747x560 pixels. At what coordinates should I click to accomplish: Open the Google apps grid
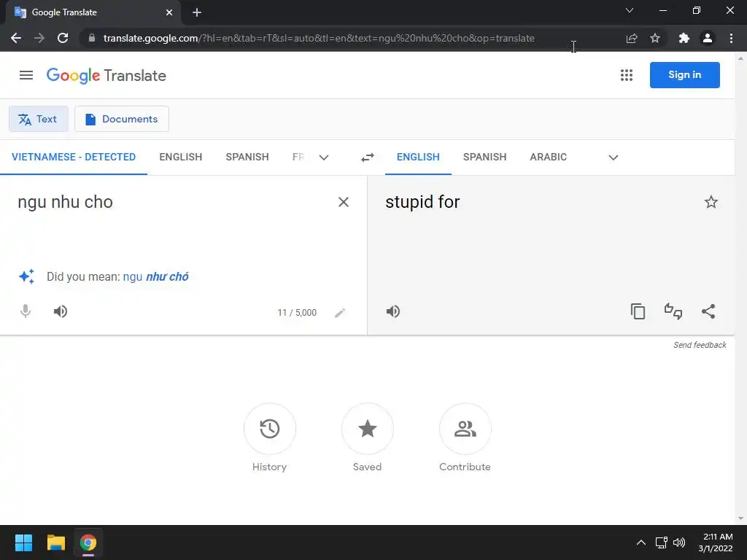(627, 75)
